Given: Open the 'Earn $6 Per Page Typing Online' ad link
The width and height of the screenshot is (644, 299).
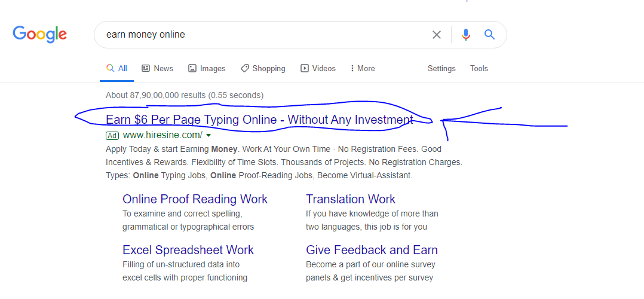Looking at the screenshot, I should click(x=259, y=120).
